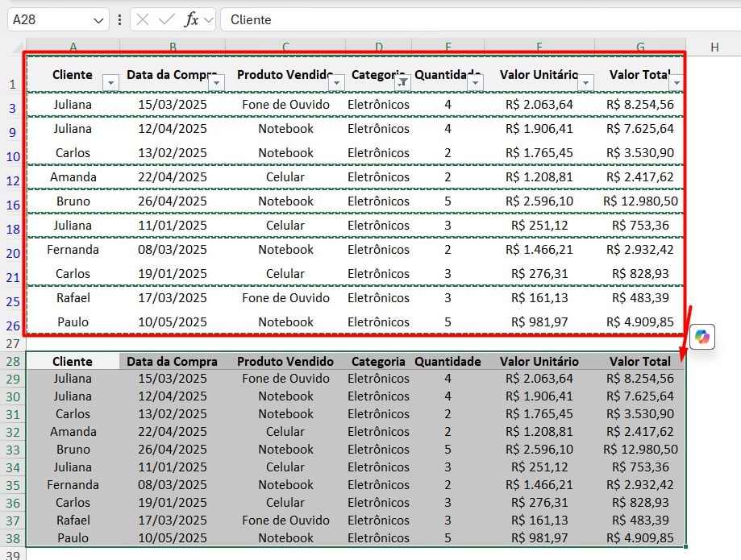Viewport: 741px width, 560px height.
Task: Open the Data da Compra filter dropdown
Action: point(216,83)
